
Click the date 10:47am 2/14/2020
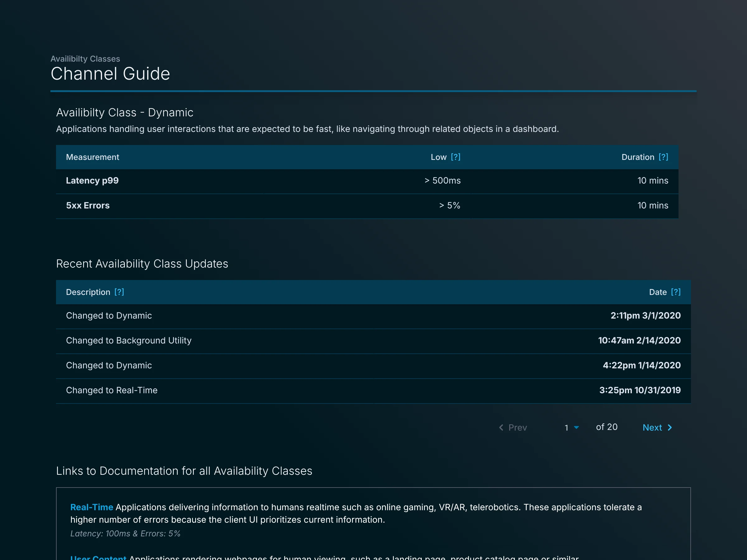pos(639,341)
